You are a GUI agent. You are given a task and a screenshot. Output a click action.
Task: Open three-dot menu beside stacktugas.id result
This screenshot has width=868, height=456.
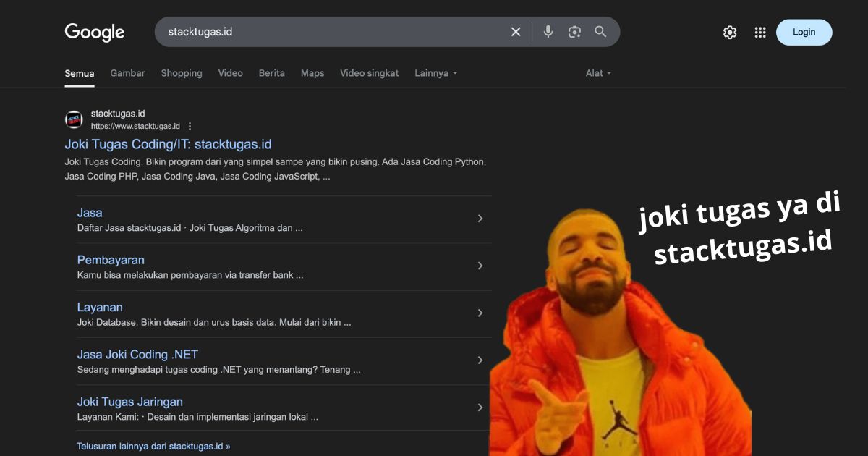(189, 125)
